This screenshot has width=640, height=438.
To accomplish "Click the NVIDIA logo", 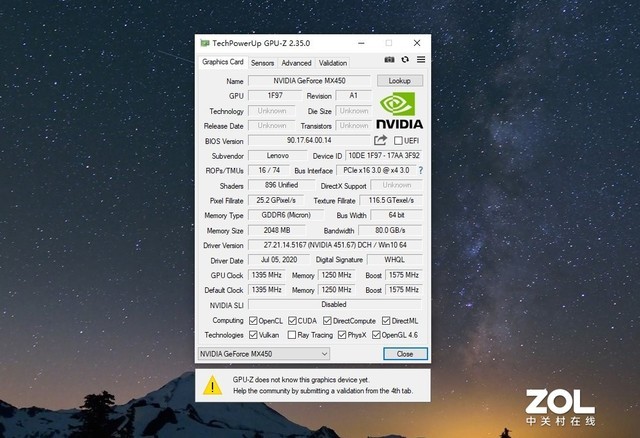I will click(x=399, y=110).
